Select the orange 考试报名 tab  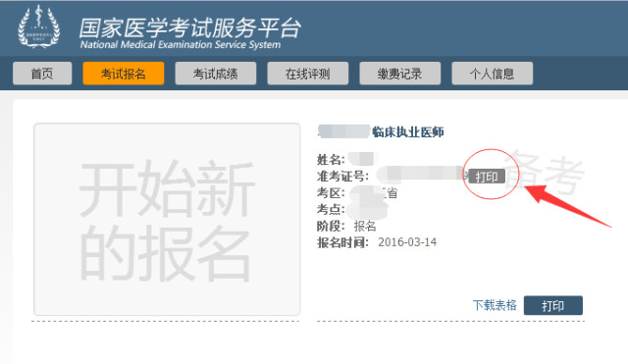coord(124,74)
